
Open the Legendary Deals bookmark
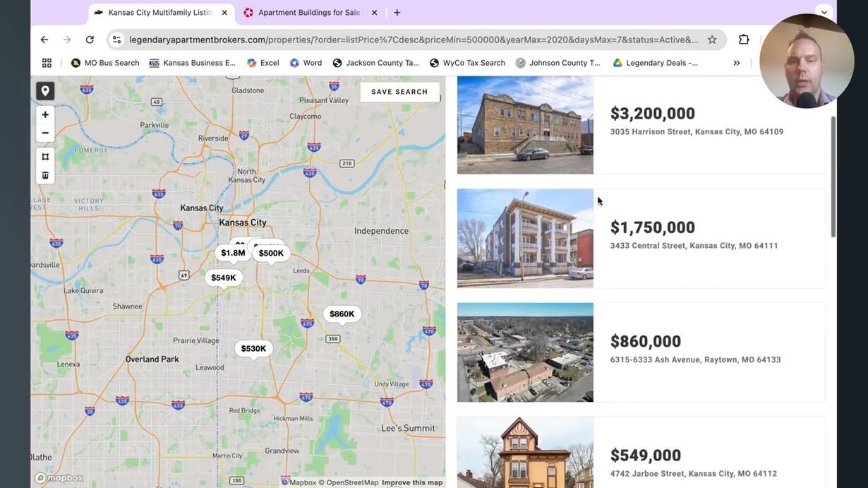point(656,63)
